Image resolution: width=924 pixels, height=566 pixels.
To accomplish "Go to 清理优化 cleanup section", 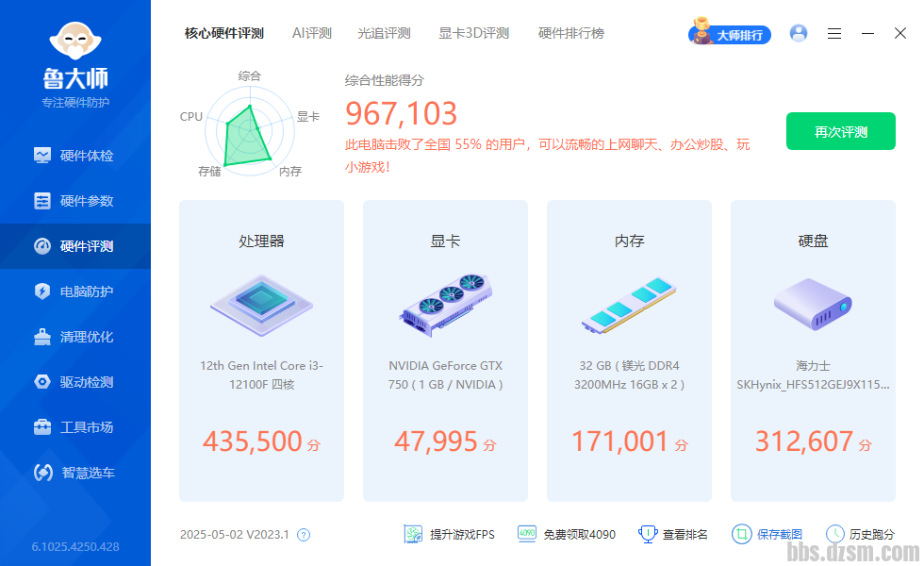I will (x=75, y=337).
